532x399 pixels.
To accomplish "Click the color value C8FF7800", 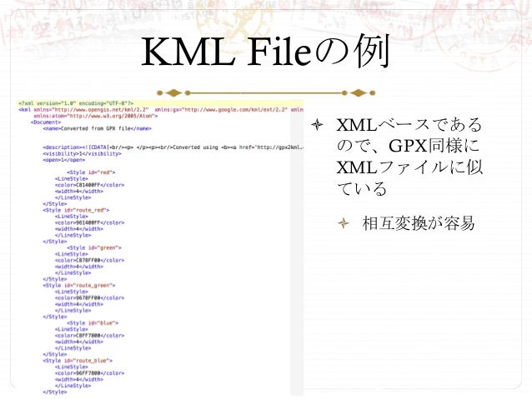I will [88, 336].
